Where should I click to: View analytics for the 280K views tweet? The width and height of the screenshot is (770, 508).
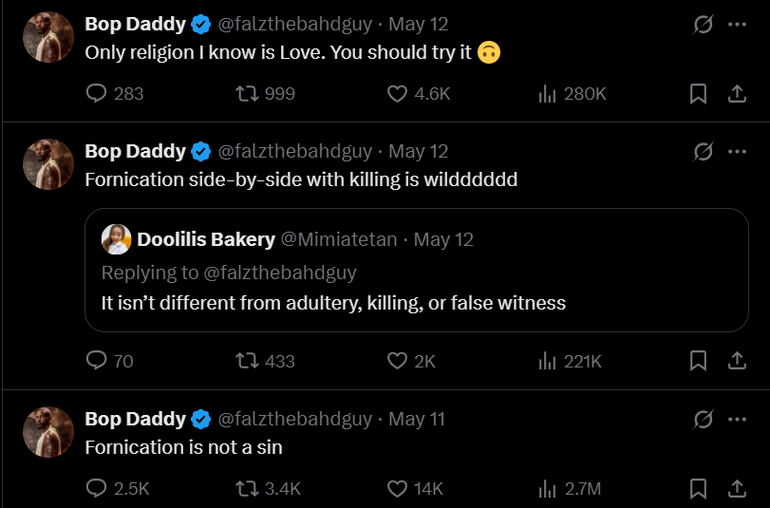[x=547, y=94]
